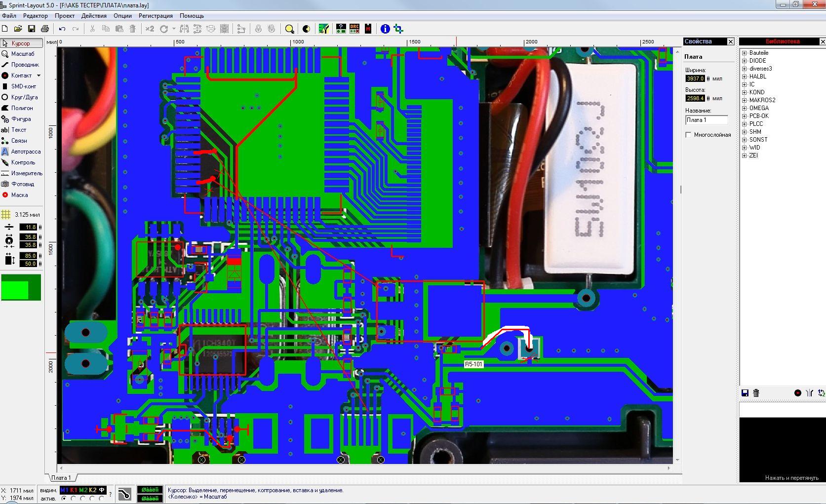826x504 pixels.
Task: Toggle visibility of layer M1
Action: 64,490
